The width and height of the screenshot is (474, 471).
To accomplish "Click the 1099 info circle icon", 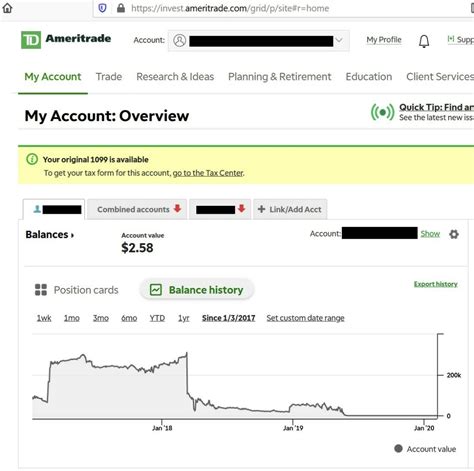I will [x=32, y=159].
